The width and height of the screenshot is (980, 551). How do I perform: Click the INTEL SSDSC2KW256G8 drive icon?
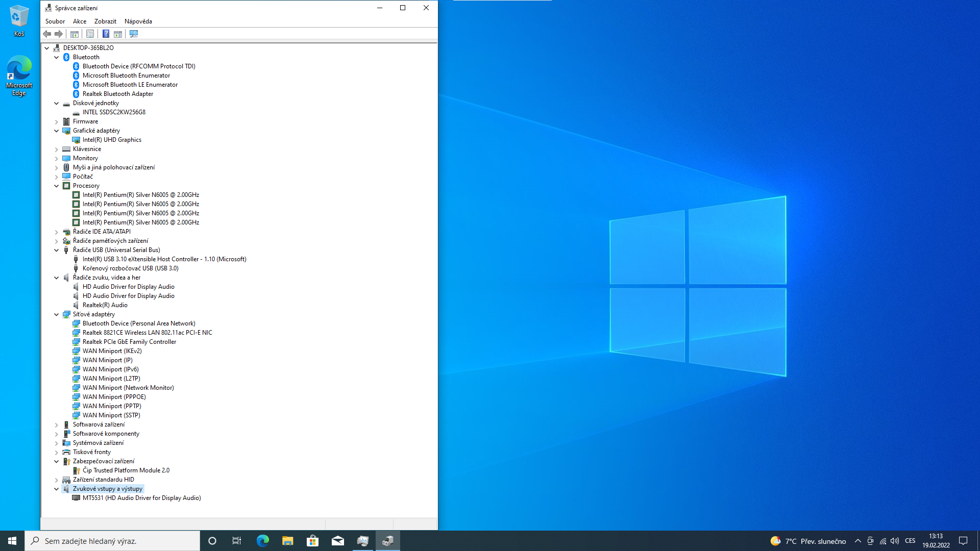tap(76, 112)
